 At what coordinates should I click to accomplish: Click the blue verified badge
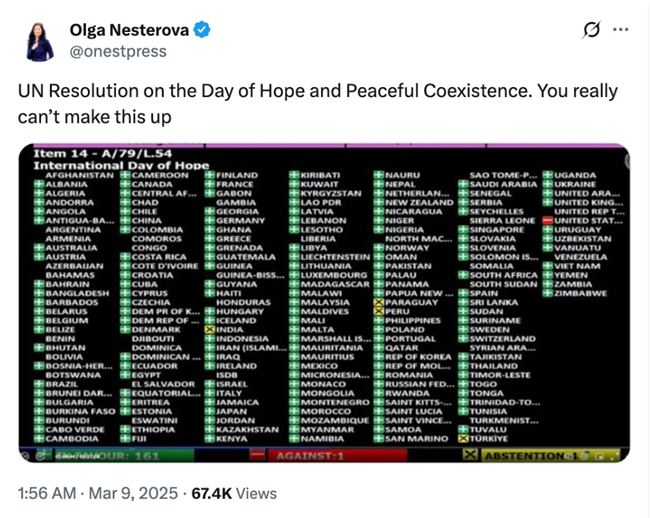202,30
